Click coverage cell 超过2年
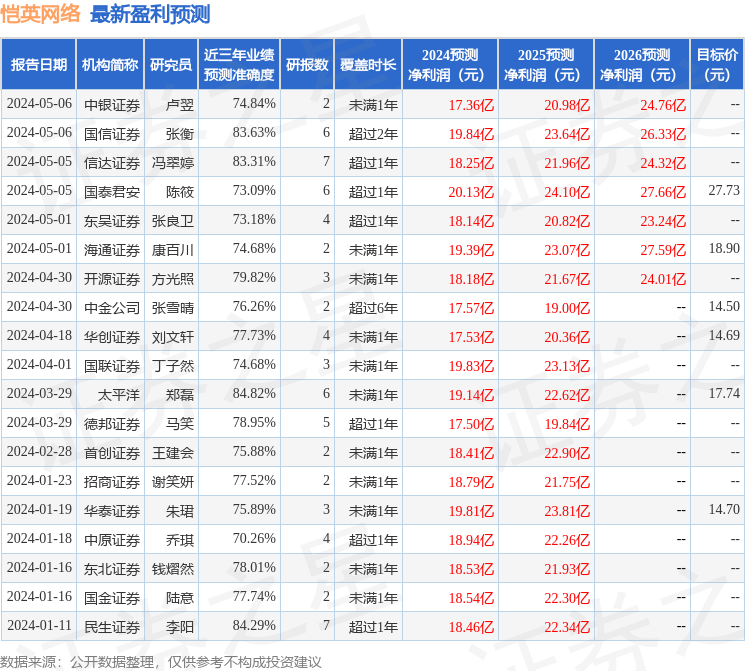745x671 pixels. click(373, 134)
